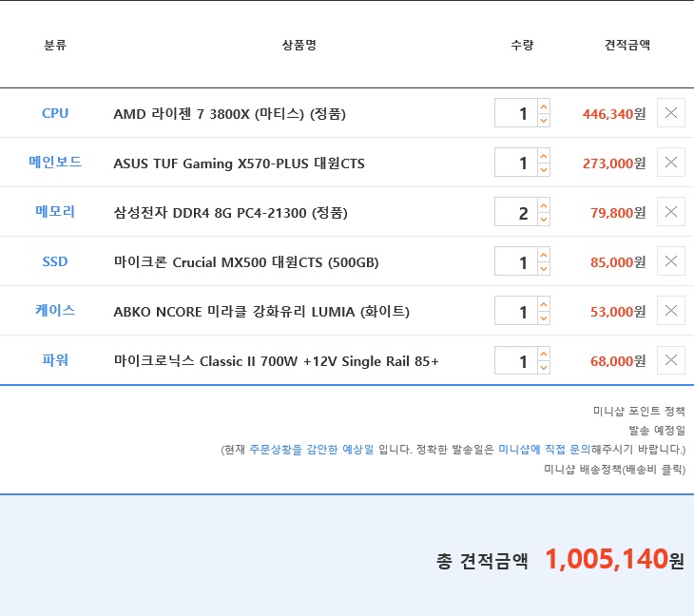Screen dimensions: 694x616
Task: Click the 분류 column header
Action: click(55, 45)
